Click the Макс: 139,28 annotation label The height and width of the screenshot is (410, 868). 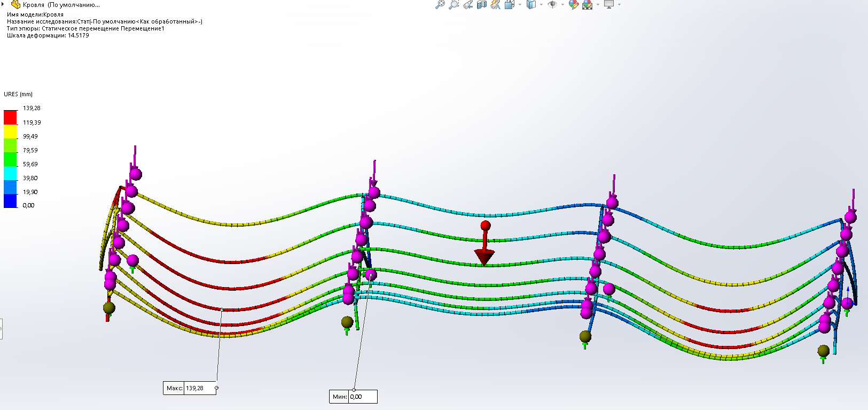tap(190, 388)
